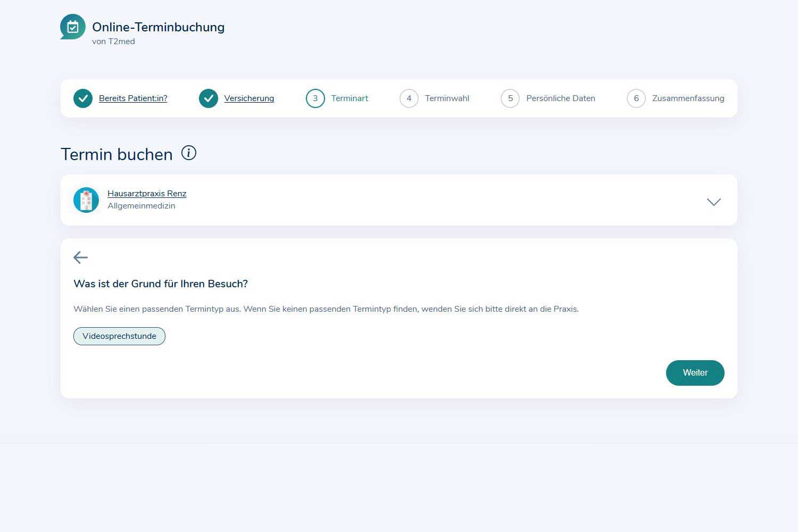Open the Hausarztpraxis Renz link
This screenshot has height=532, width=798.
tap(147, 194)
